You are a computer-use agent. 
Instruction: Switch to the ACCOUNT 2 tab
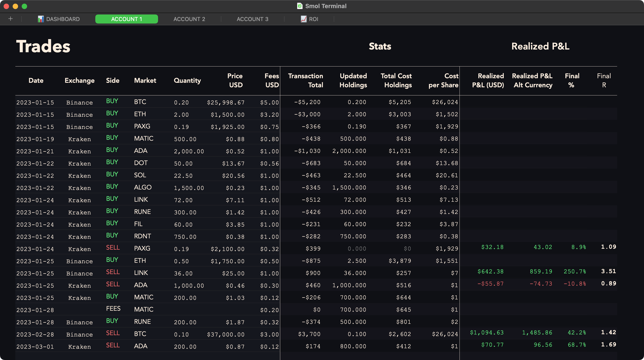pyautogui.click(x=189, y=19)
